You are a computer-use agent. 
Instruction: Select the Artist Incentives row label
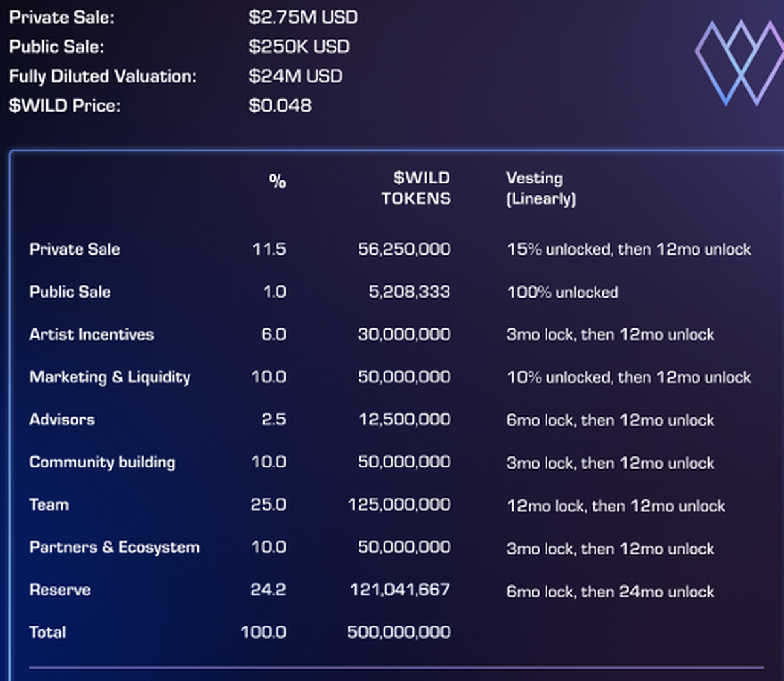[x=91, y=335]
